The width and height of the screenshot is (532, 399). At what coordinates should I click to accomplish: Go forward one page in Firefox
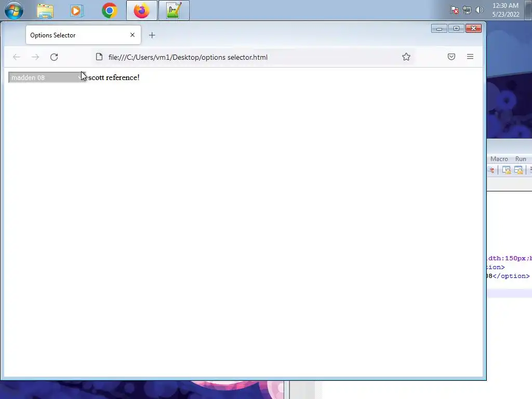click(35, 57)
